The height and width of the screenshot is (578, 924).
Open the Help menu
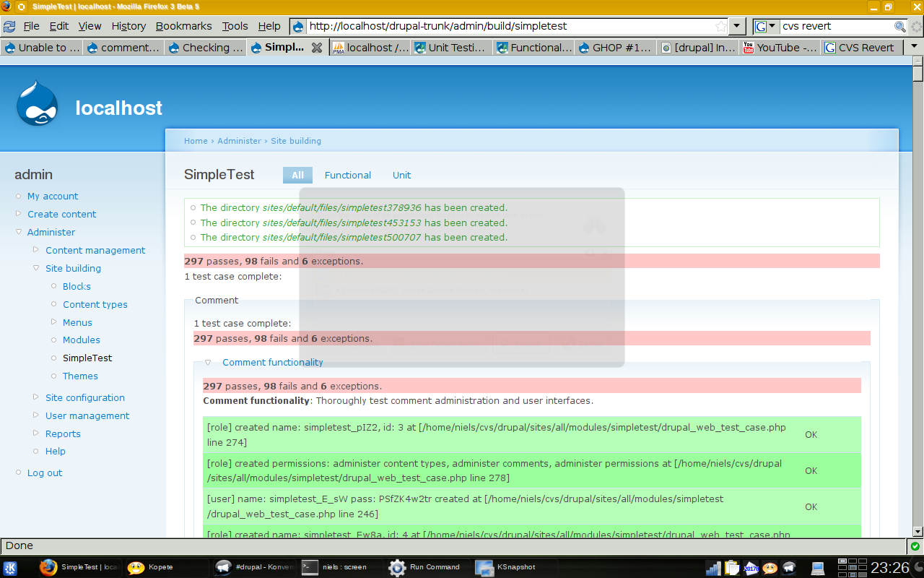click(x=269, y=26)
